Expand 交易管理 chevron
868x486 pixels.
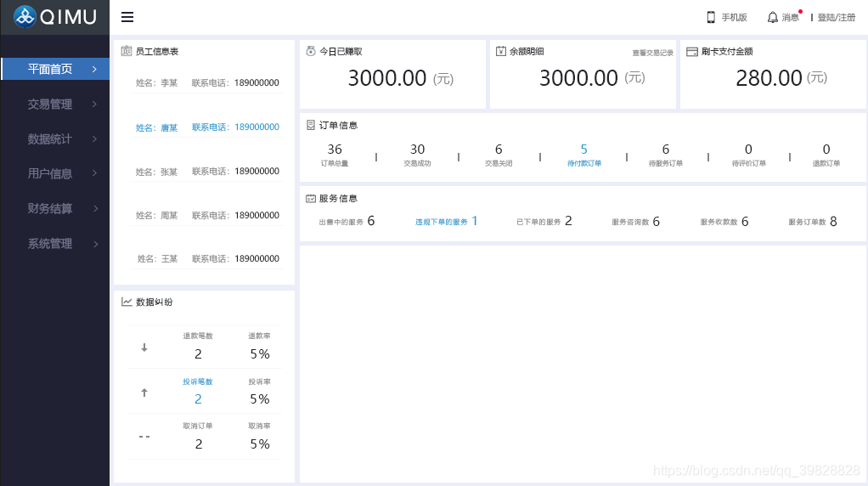94,104
